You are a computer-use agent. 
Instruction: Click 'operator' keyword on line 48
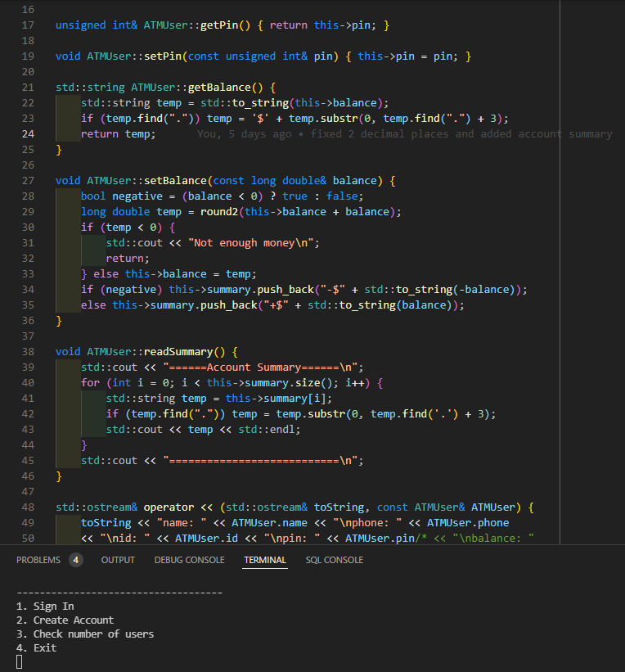coord(169,507)
